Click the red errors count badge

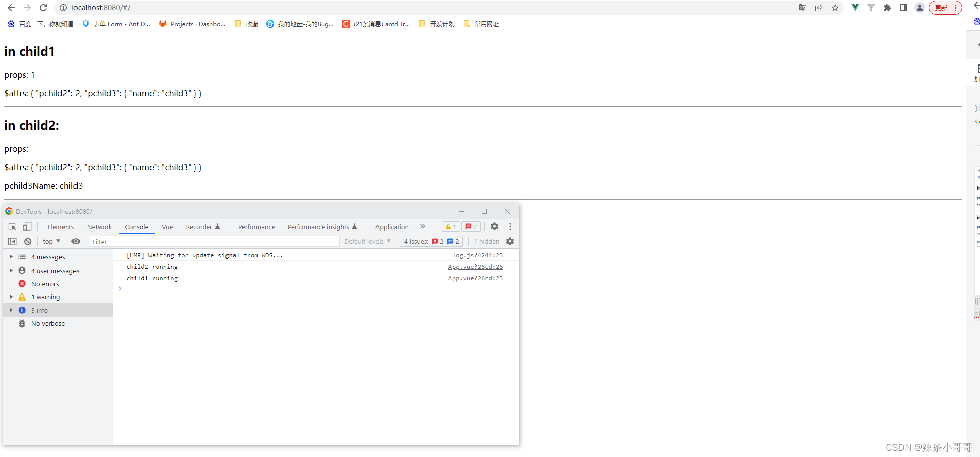click(x=471, y=227)
